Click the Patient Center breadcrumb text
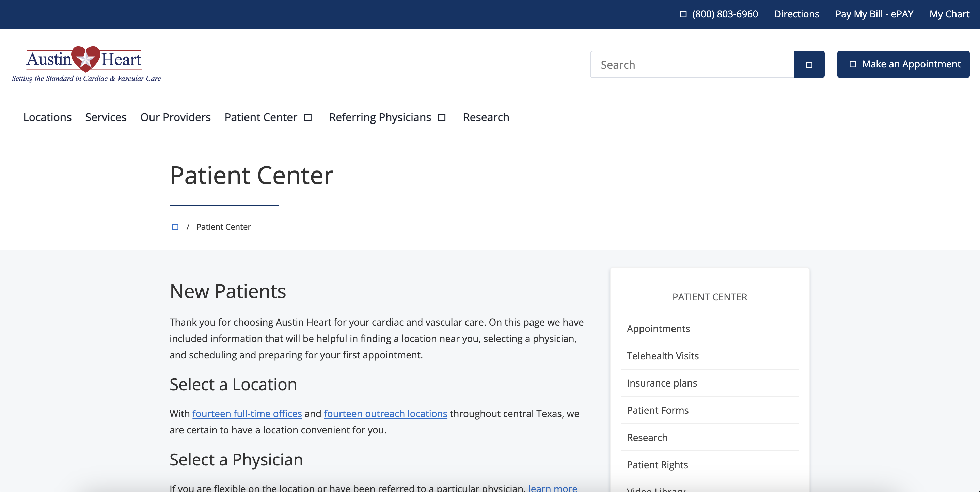This screenshot has height=492, width=980. tap(223, 227)
